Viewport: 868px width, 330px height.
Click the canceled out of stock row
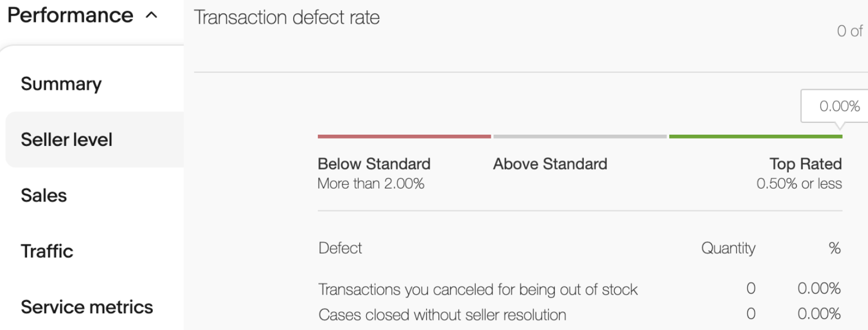pos(478,290)
